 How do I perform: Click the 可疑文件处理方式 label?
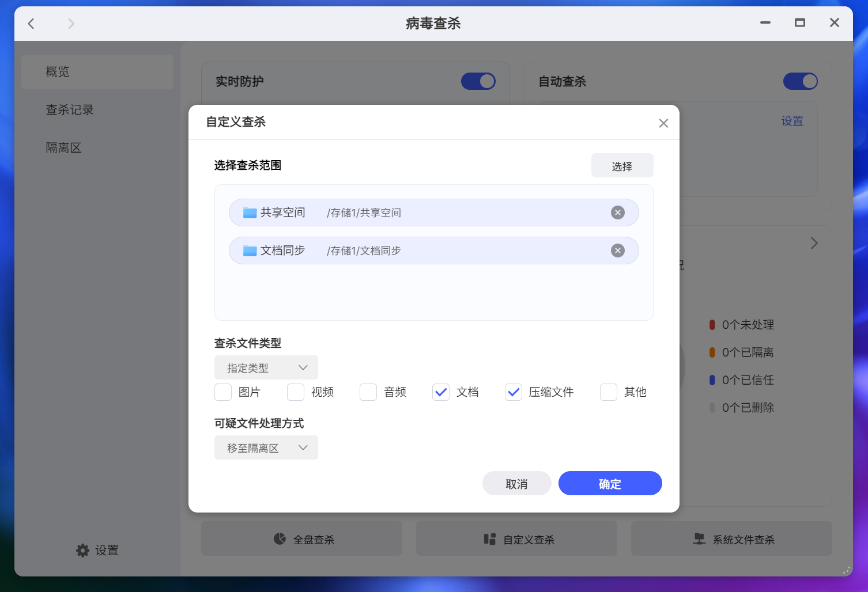pyautogui.click(x=259, y=423)
